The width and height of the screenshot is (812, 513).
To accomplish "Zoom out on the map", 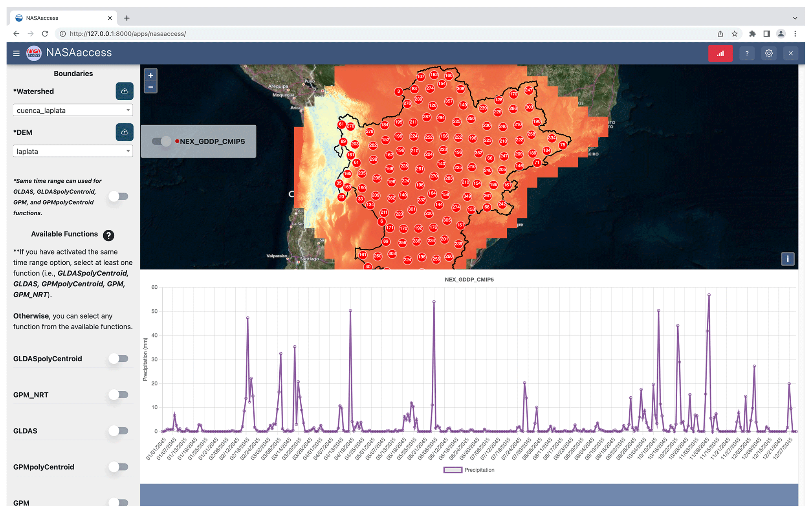I will [x=150, y=87].
